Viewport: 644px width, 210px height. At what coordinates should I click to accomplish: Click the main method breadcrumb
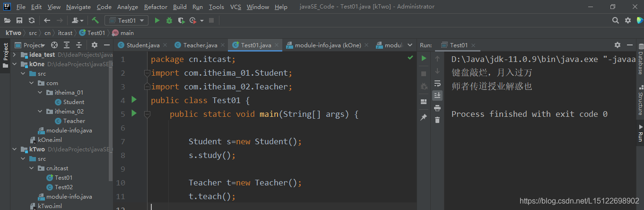coord(123,33)
